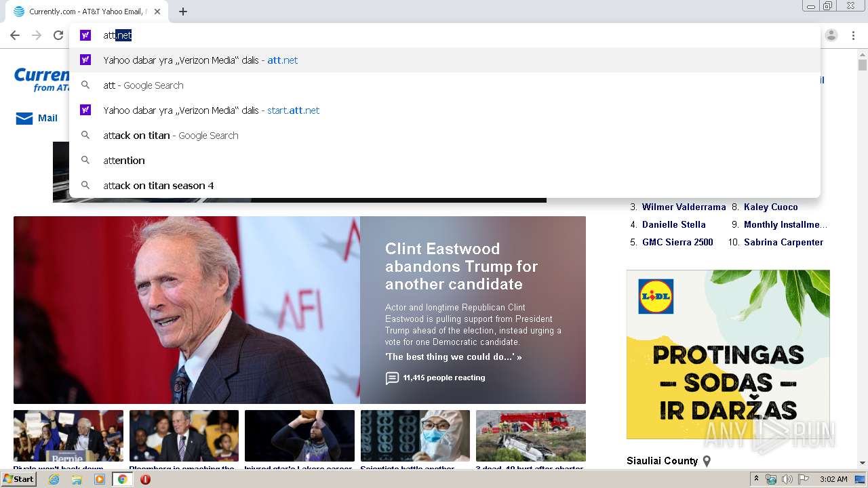Click the volume speaker tray icon

tap(787, 479)
